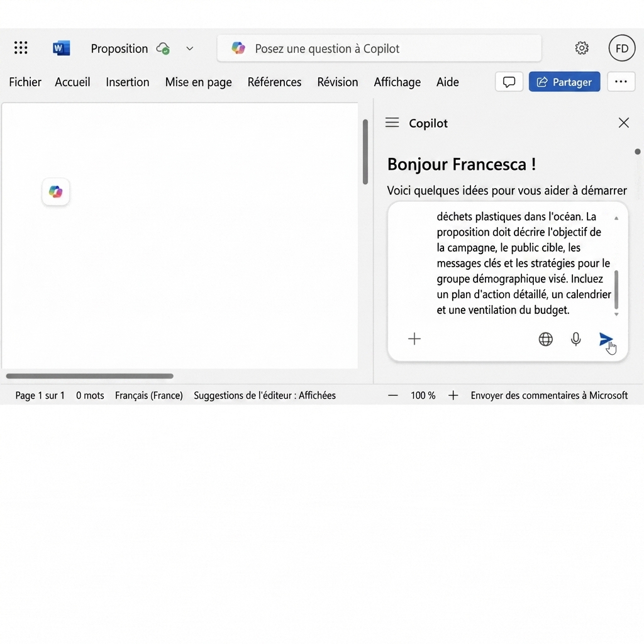
Task: Switch to the Affichage tab
Action: coord(397,82)
